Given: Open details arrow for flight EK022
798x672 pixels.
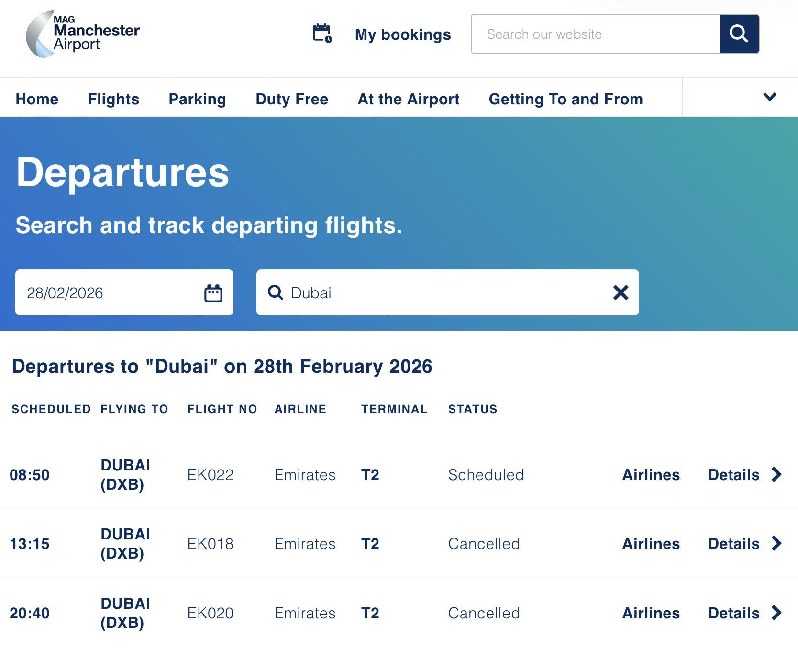Looking at the screenshot, I should click(x=777, y=474).
